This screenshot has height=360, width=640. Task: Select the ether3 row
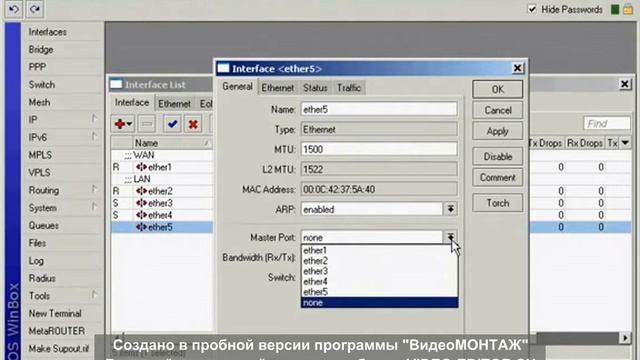coord(162,203)
